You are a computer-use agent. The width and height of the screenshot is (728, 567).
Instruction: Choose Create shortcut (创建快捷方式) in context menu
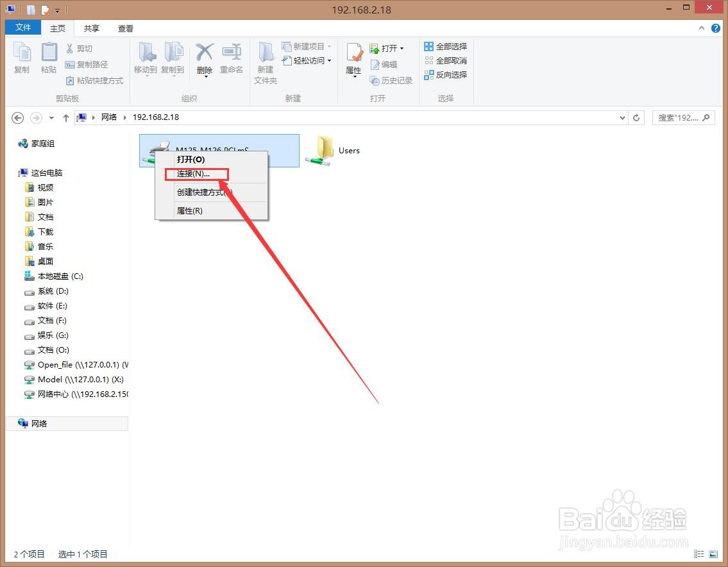coord(211,192)
